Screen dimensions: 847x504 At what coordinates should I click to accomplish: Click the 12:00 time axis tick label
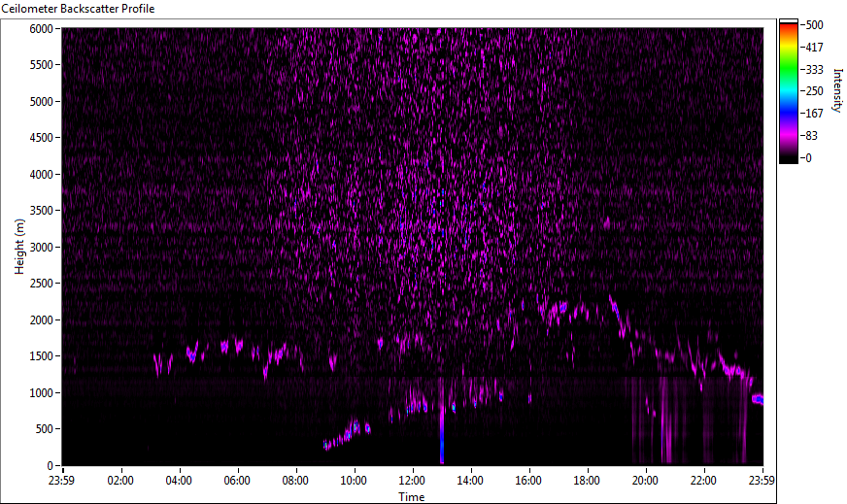point(412,481)
